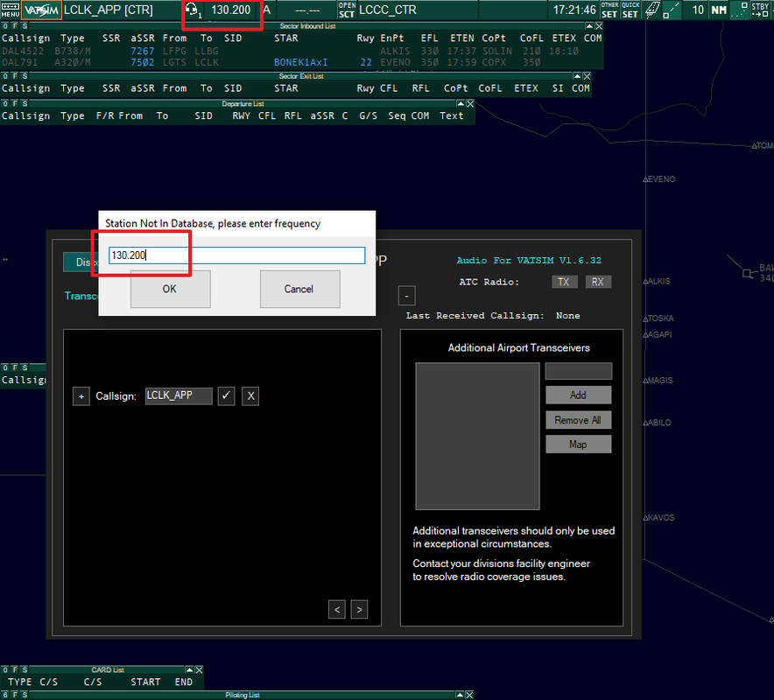Click the headset voice icon in top bar
The height and width of the screenshot is (700, 774).
coord(193,10)
